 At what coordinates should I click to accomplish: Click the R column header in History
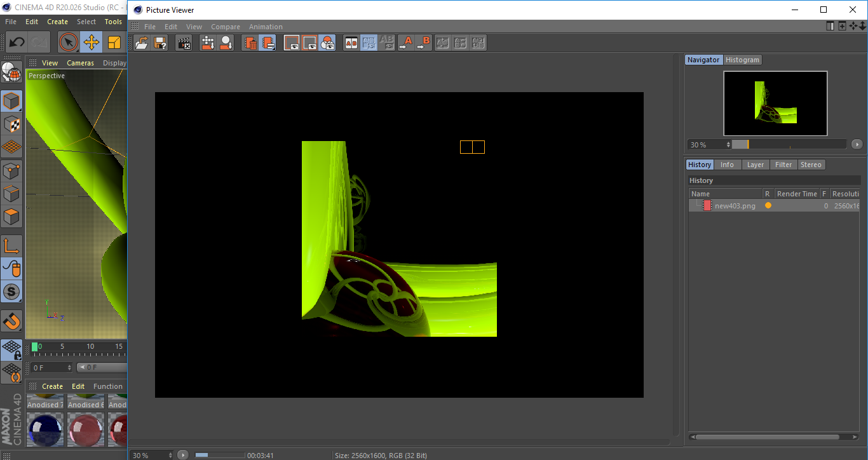(x=768, y=194)
